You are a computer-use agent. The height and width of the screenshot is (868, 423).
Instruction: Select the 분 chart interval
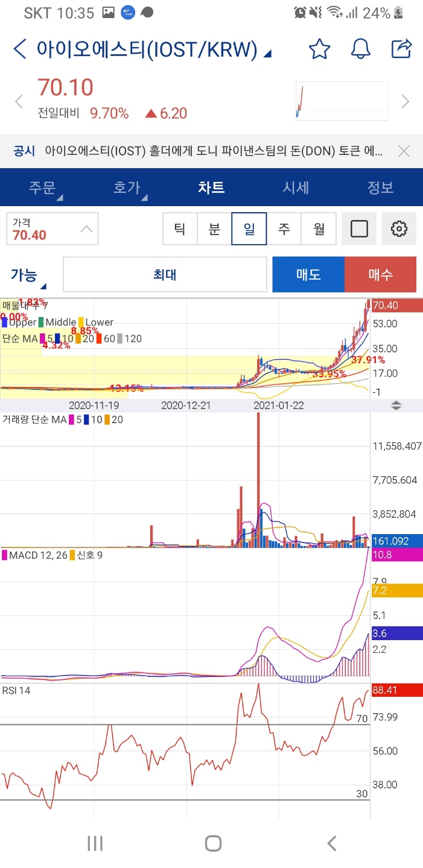(214, 229)
